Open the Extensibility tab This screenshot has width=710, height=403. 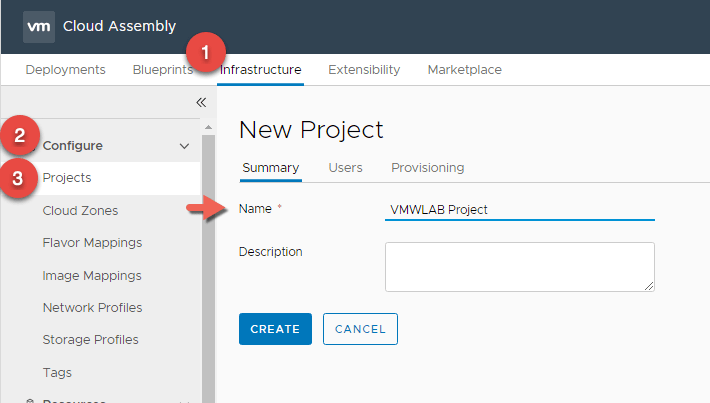(364, 70)
